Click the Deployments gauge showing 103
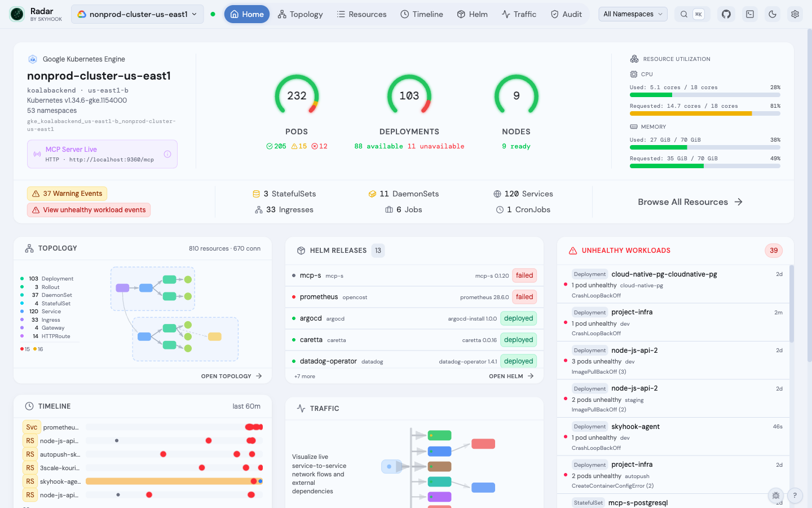The image size is (812, 508). point(409,96)
